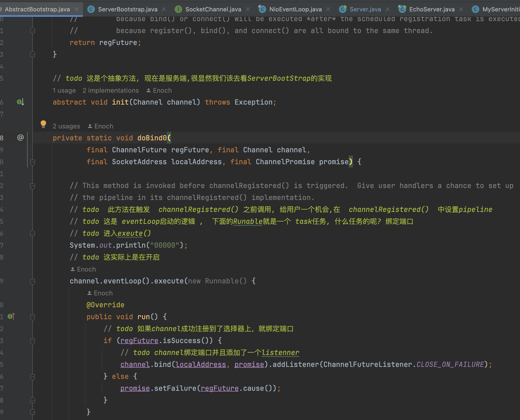Viewport: 520px width, 420px height.
Task: Toggle the fold marker at the 'todo 进入exeute()' comment
Action: coord(33,233)
